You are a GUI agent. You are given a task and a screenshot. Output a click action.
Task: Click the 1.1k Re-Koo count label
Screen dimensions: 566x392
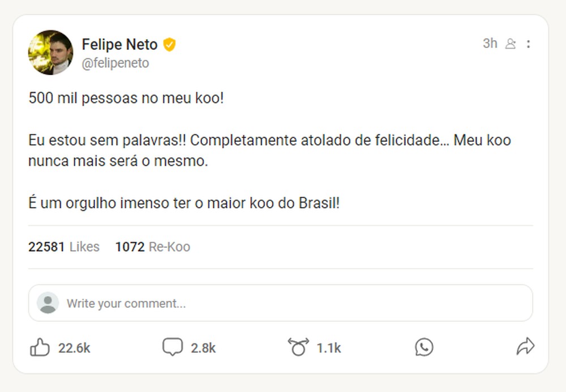pyautogui.click(x=329, y=348)
